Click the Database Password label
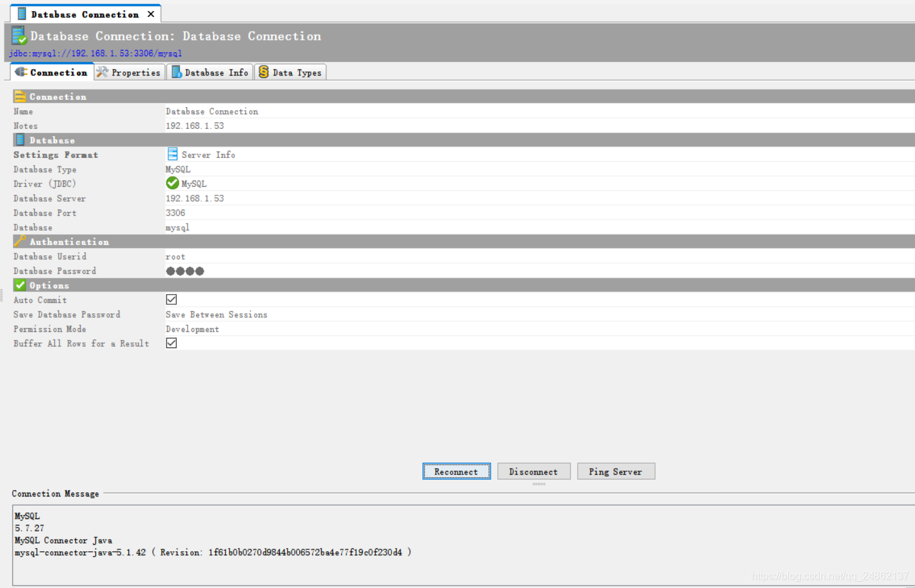Image resolution: width=915 pixels, height=588 pixels. [55, 271]
